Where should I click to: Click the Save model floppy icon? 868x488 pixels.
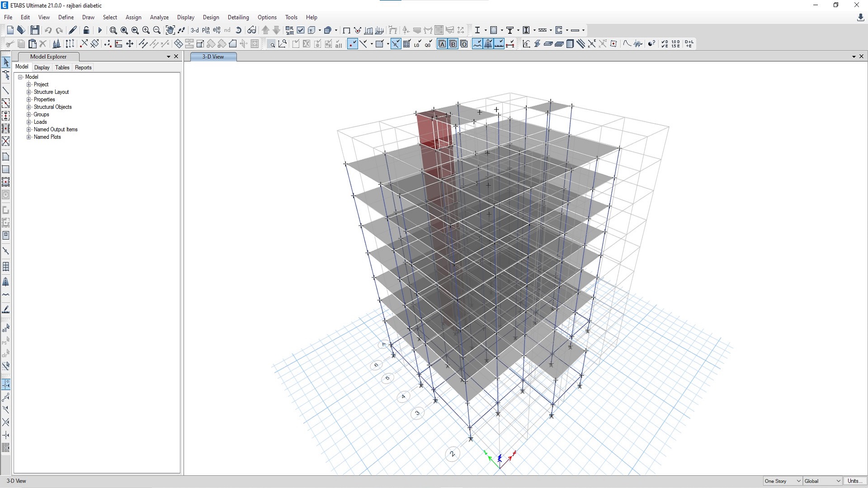pos(35,30)
